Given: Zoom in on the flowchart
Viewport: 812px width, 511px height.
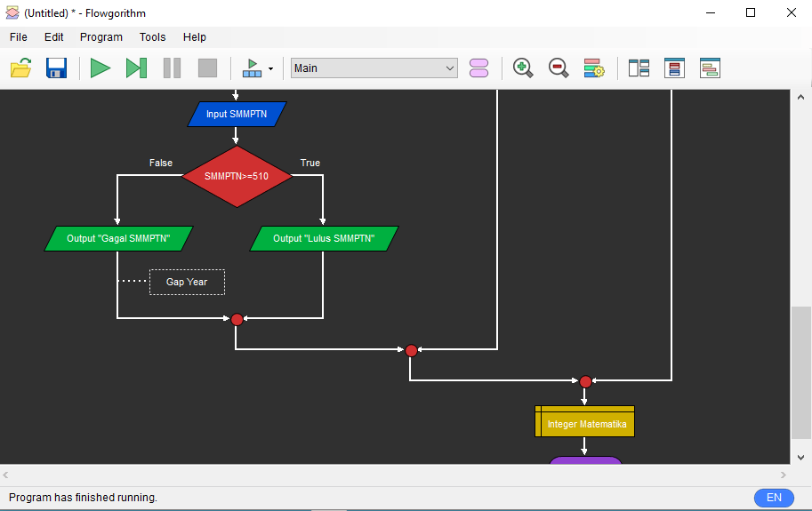Looking at the screenshot, I should (x=523, y=68).
